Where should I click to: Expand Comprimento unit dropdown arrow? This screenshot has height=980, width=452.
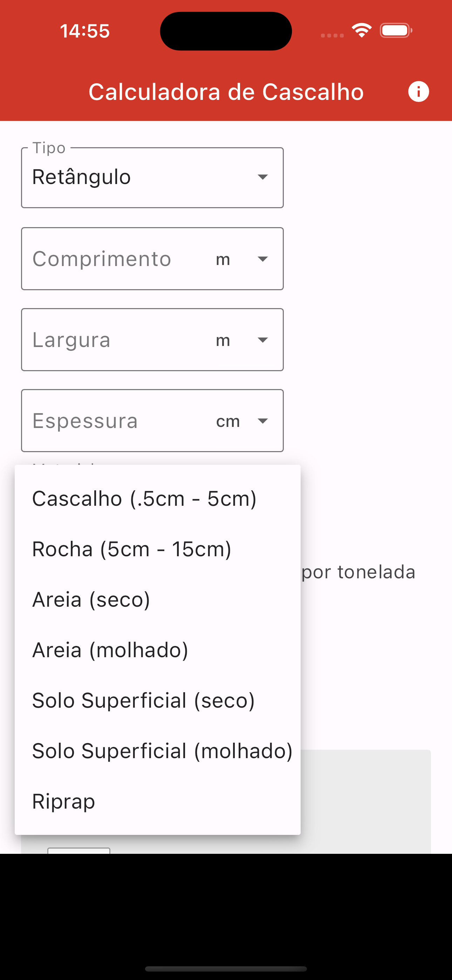click(262, 259)
